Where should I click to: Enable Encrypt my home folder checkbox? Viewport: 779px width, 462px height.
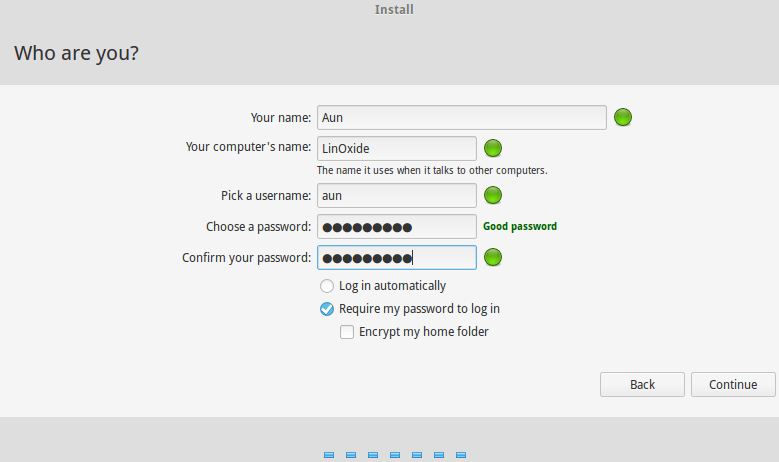pyautogui.click(x=347, y=332)
